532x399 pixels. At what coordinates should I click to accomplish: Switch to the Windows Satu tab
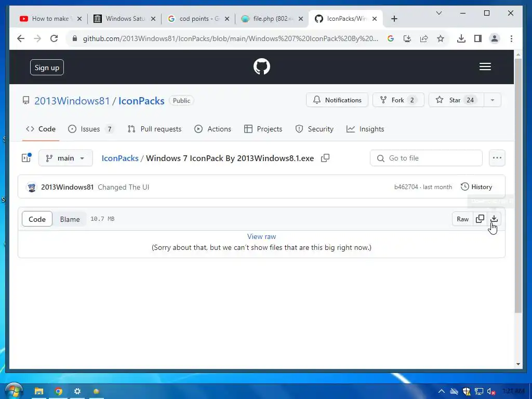(125, 19)
